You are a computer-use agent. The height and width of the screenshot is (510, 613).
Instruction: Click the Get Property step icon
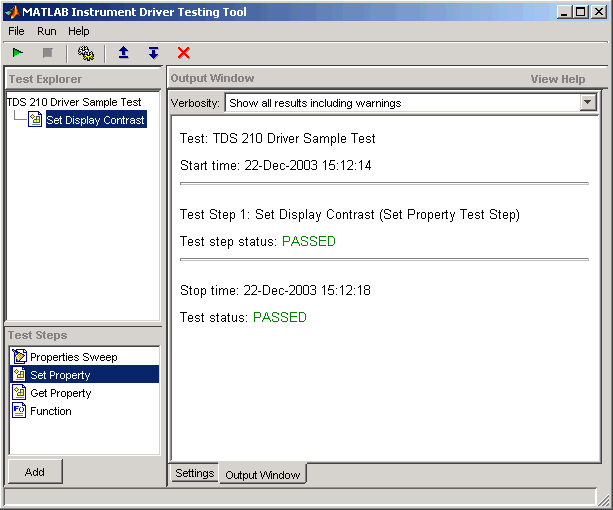click(x=20, y=392)
